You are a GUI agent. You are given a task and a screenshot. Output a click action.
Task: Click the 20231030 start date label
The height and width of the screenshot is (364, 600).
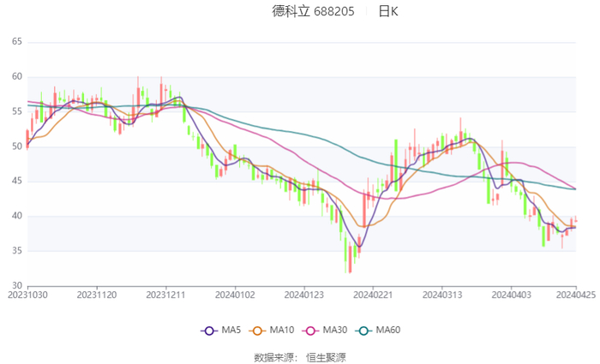(27, 293)
